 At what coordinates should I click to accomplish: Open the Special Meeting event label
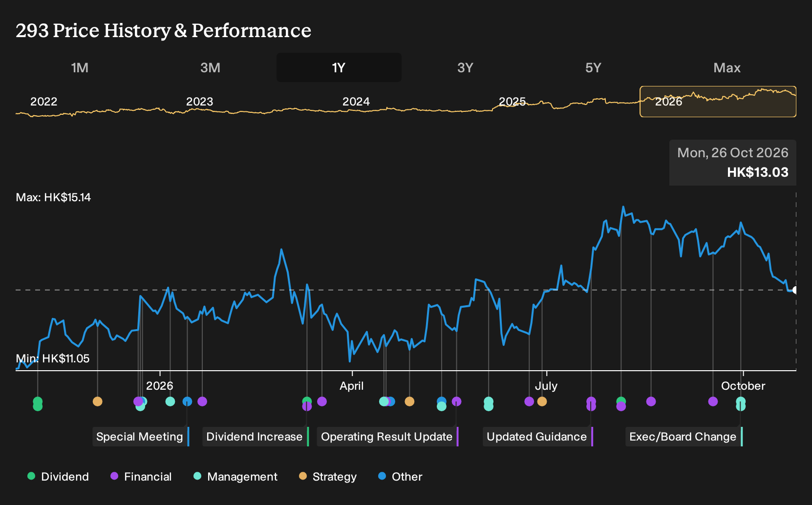(141, 437)
